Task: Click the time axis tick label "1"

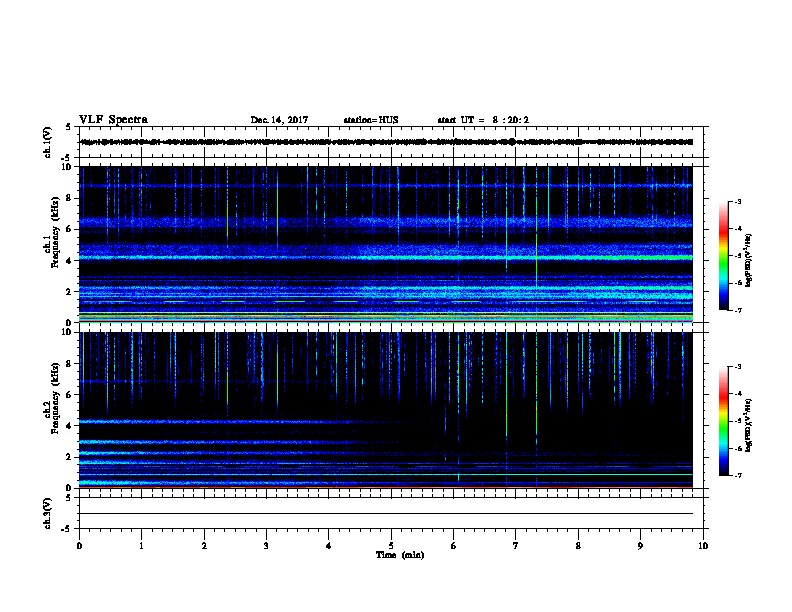Action: [141, 546]
